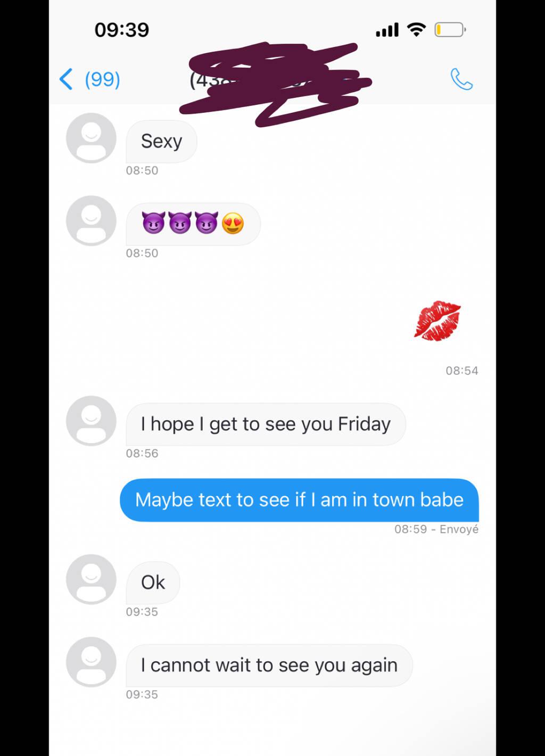Tap the avatar beside the 'Ok' message
This screenshot has width=545, height=756.
click(91, 579)
